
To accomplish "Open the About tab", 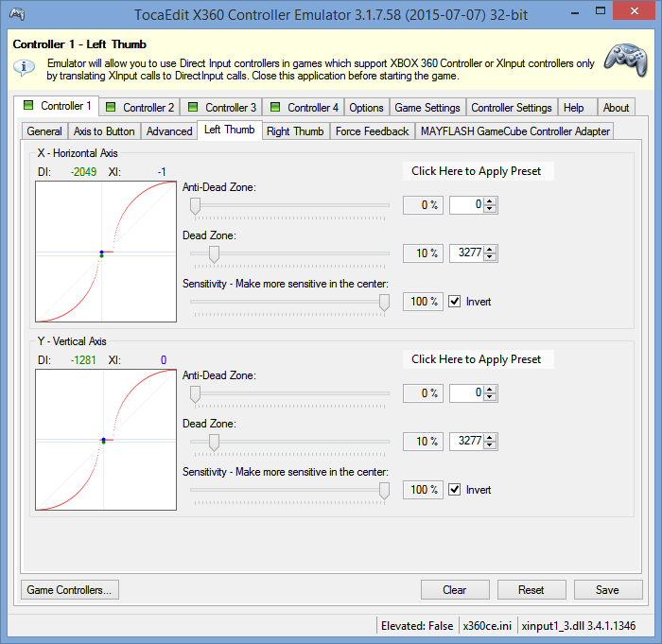I will pos(616,108).
